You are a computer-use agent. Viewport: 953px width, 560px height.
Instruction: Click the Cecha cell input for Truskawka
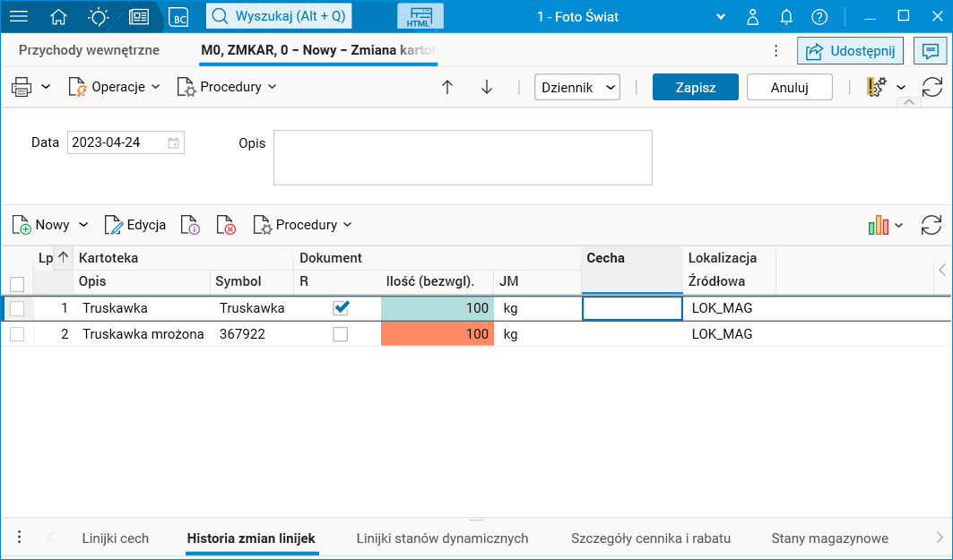pos(632,308)
